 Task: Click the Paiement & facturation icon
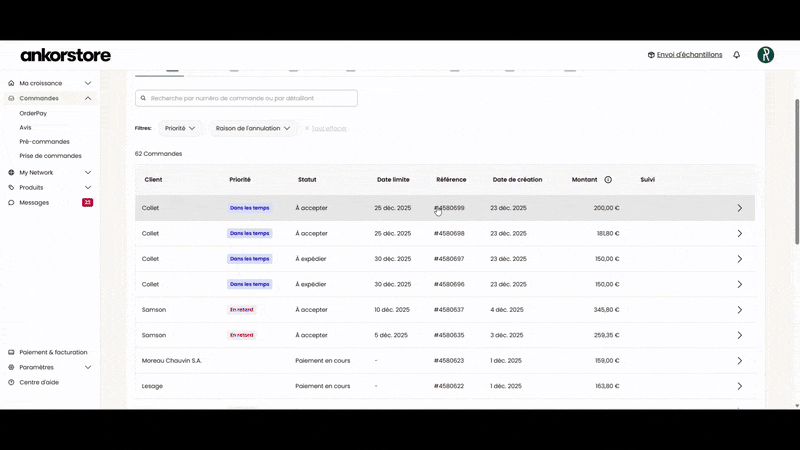click(x=11, y=352)
